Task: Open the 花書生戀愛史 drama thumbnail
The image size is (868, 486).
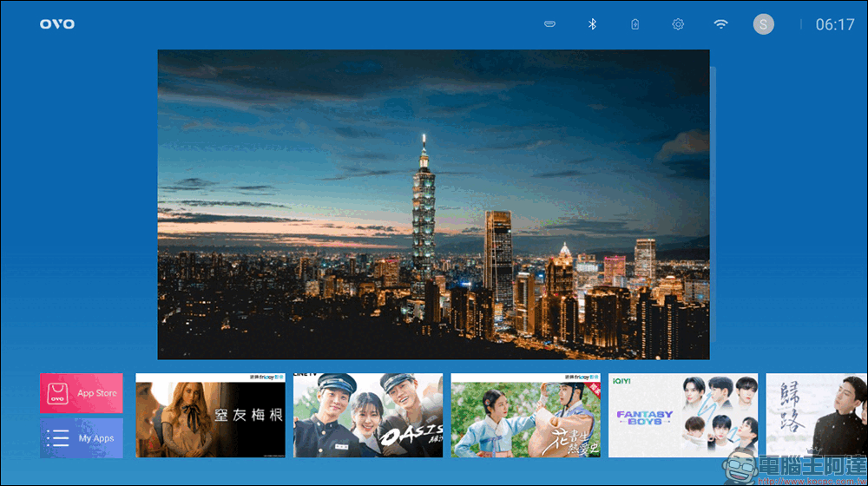Action: coord(525,417)
